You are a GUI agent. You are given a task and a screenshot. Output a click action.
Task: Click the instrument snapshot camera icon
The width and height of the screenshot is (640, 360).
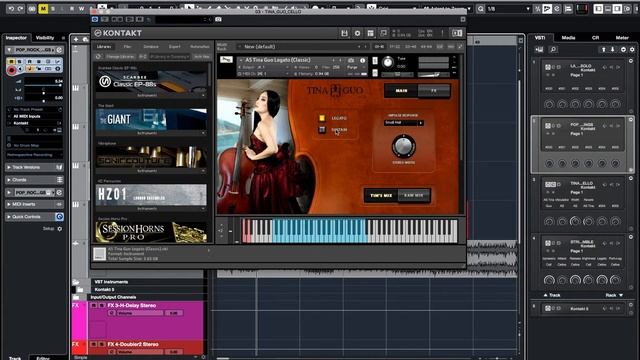[351, 60]
